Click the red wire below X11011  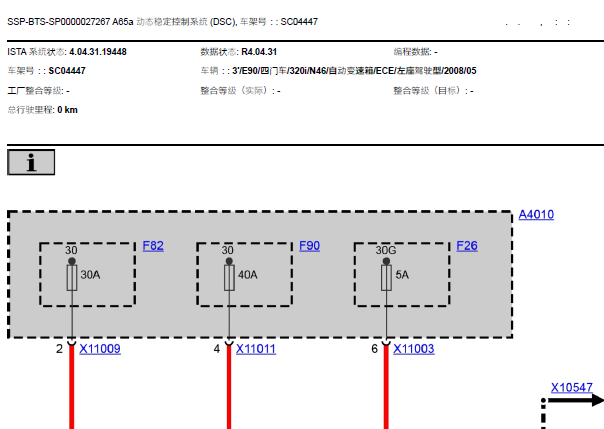(x=229, y=387)
